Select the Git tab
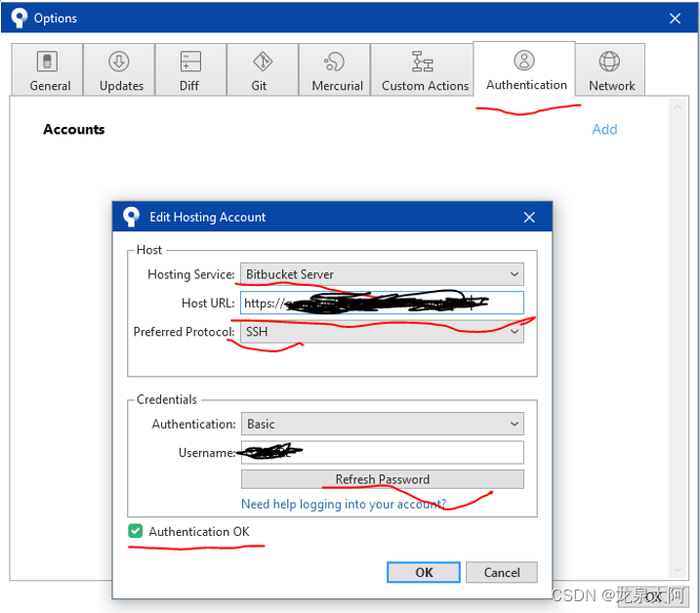Screen dimensions: 700x613 coord(263,69)
